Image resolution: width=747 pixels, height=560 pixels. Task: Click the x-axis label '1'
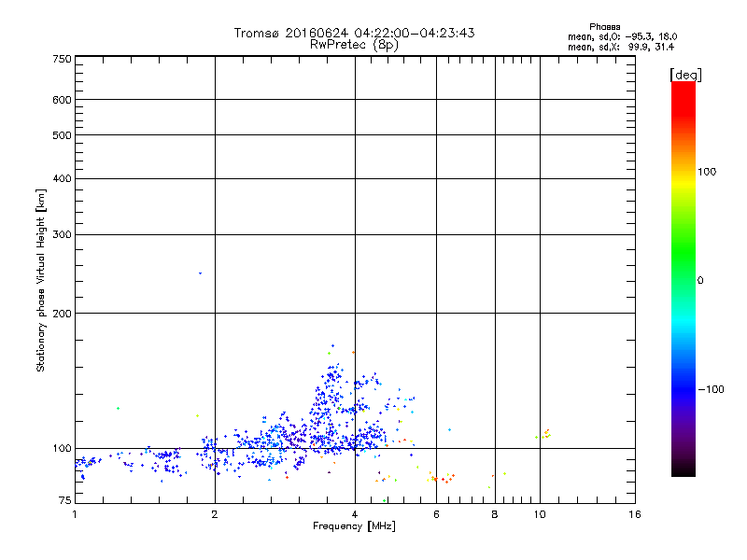coord(75,514)
